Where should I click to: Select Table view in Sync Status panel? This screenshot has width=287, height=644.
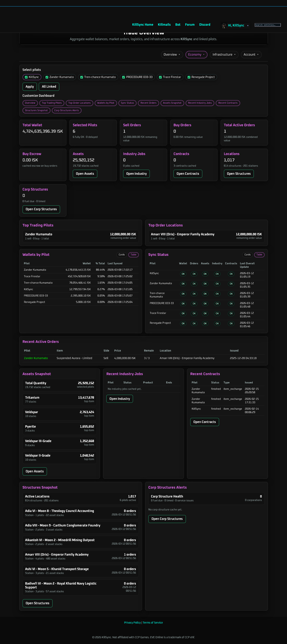pyautogui.click(x=259, y=254)
